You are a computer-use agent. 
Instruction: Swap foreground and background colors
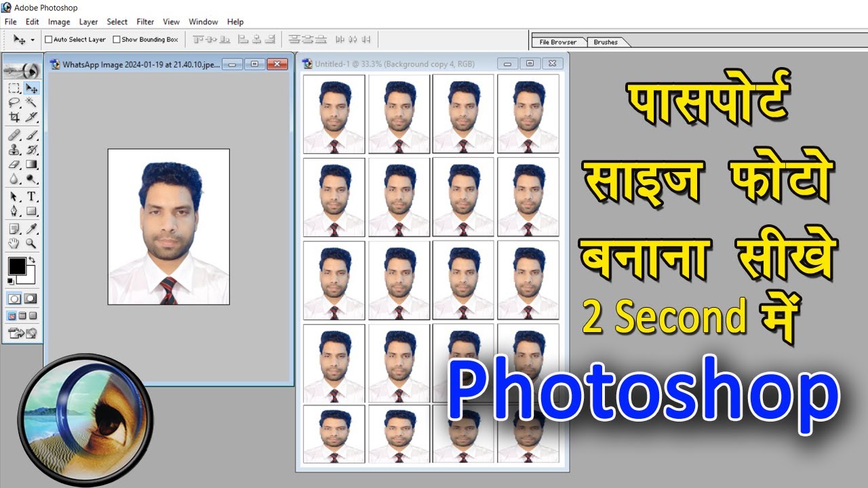tap(33, 260)
